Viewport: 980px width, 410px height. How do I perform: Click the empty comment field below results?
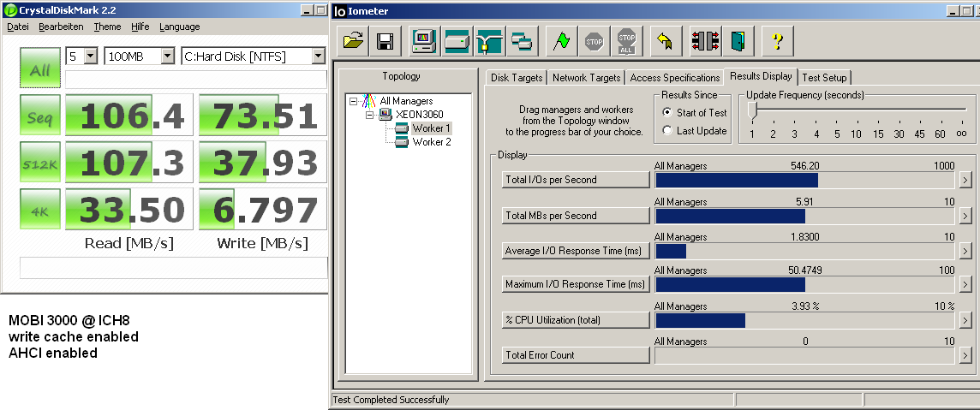click(174, 268)
